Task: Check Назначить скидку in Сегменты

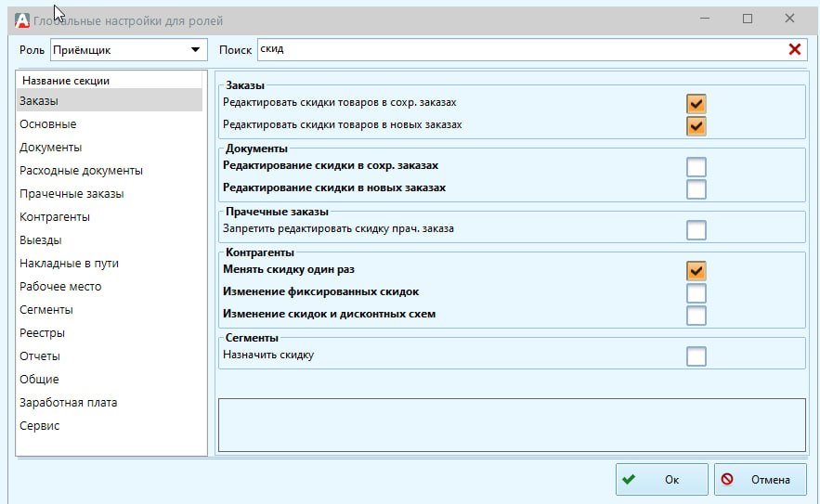Action: 696,356
